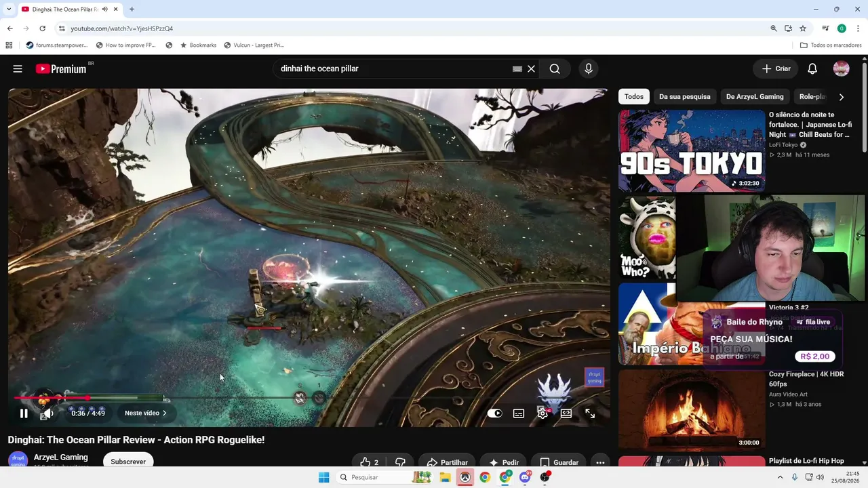Screen dimensions: 868x488
Task: Select the 'De ArzyeL Gaming' chip
Action: [x=755, y=97]
